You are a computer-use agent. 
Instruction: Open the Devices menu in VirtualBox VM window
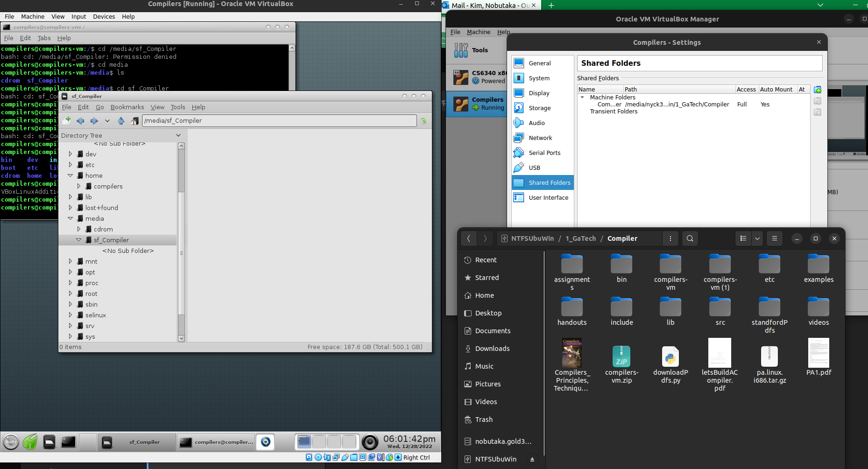(104, 16)
